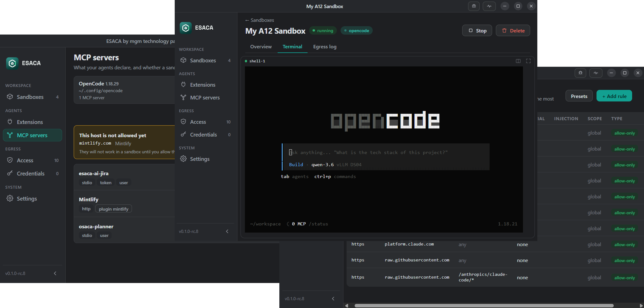
Task: Click the Add rule button
Action: (614, 96)
